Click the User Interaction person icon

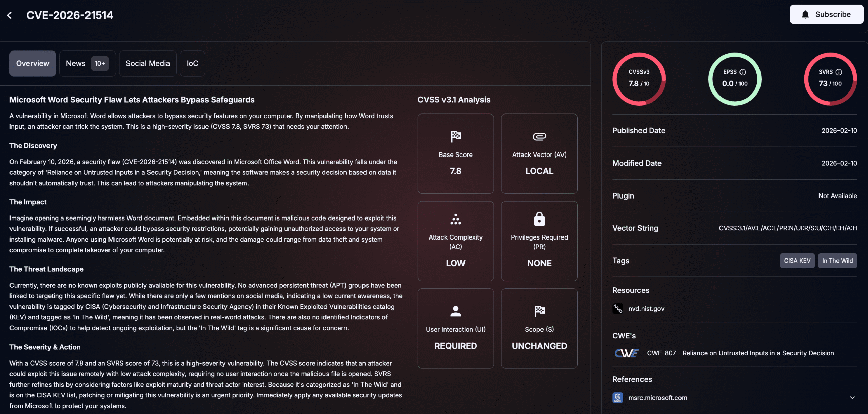(456, 311)
